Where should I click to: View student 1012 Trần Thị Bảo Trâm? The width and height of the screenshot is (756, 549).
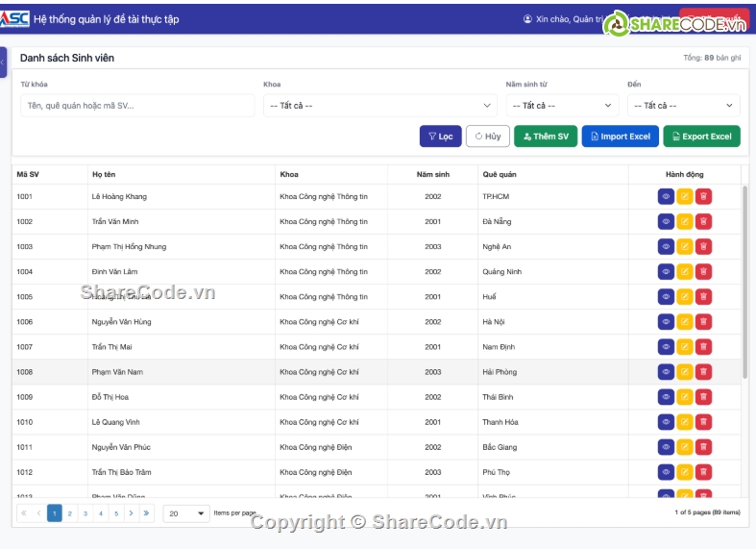point(666,472)
